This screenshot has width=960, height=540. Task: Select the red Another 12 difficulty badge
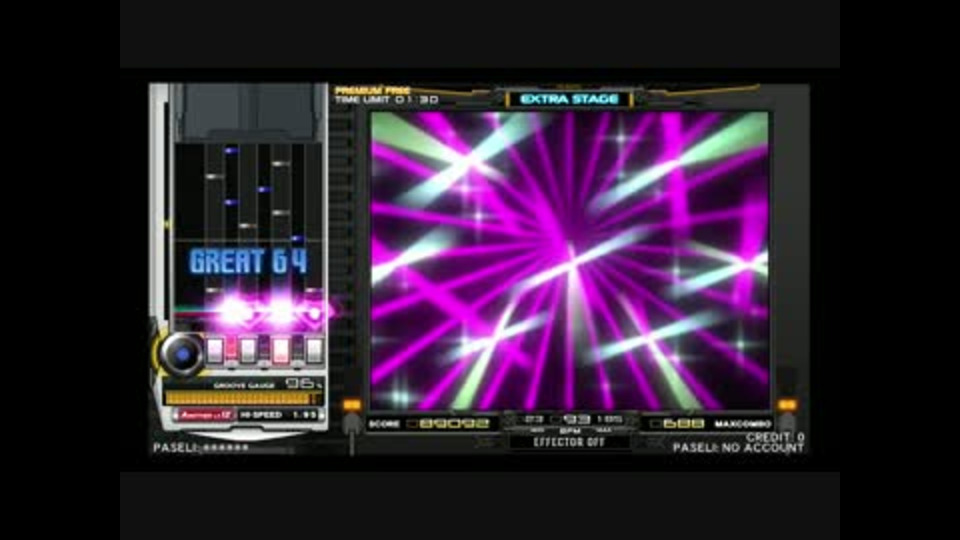tap(206, 415)
